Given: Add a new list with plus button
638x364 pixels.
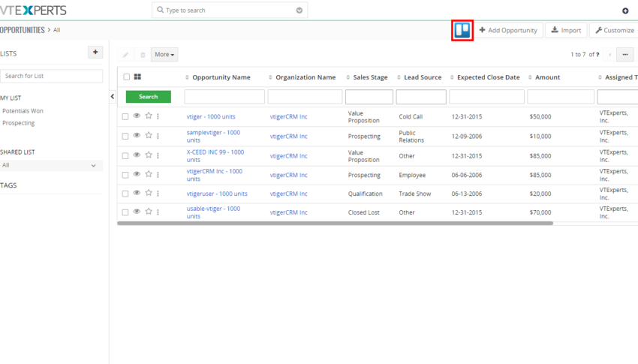Looking at the screenshot, I should [95, 52].
